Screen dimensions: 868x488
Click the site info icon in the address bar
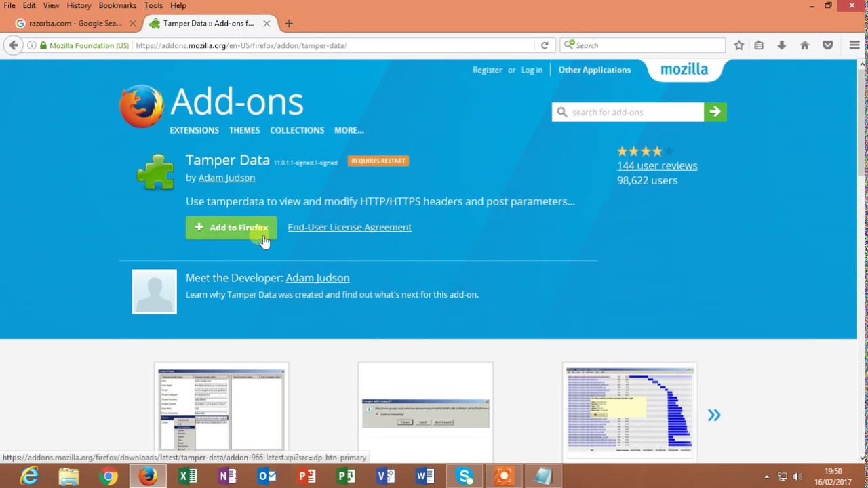point(31,45)
